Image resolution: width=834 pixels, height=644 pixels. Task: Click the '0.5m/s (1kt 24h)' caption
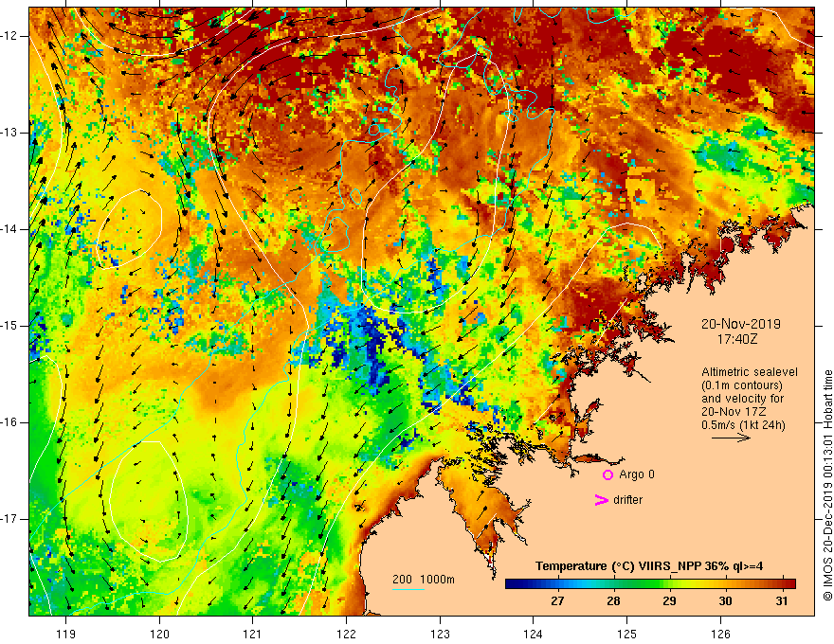click(x=743, y=425)
